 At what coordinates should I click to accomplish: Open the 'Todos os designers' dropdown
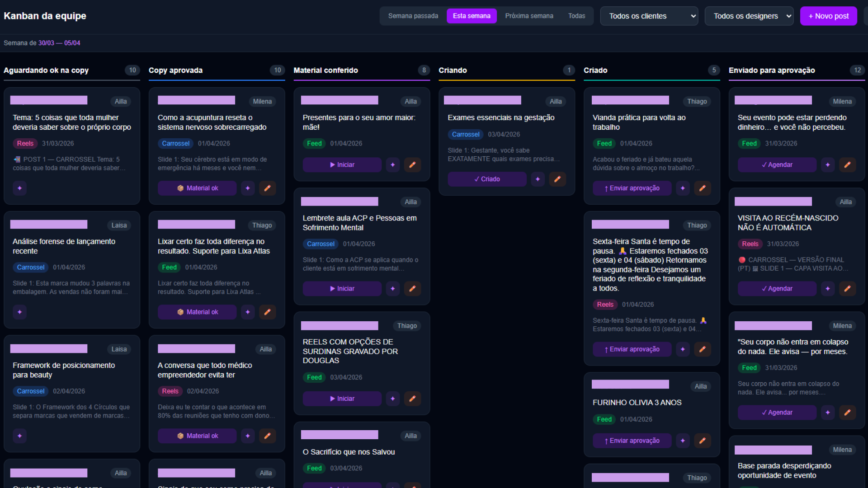(x=749, y=16)
